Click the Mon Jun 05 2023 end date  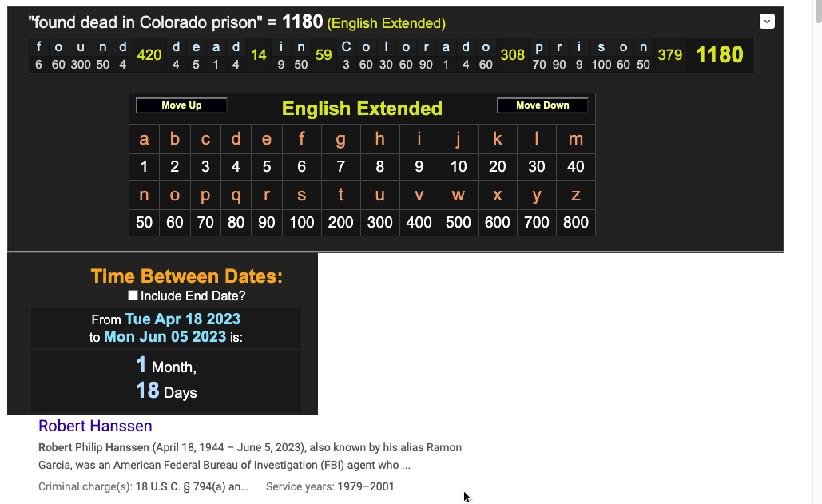[x=165, y=336]
